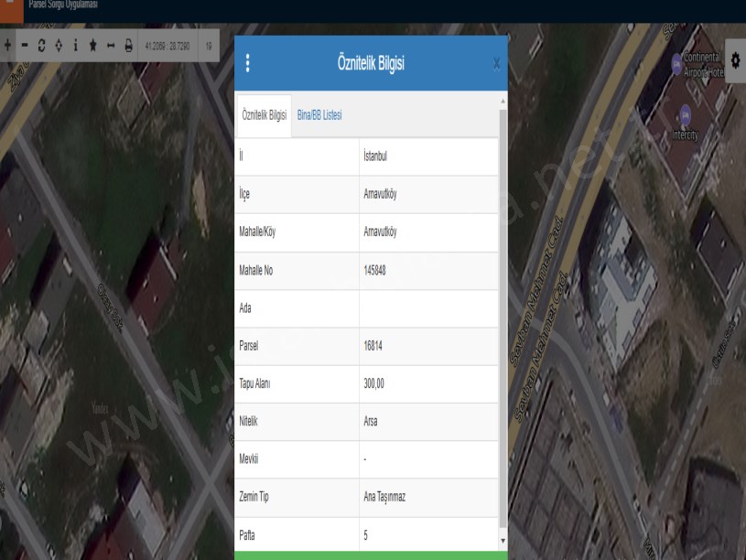This screenshot has height=560, width=746.
Task: Open the three-dot menu in panel header
Action: pyautogui.click(x=247, y=63)
